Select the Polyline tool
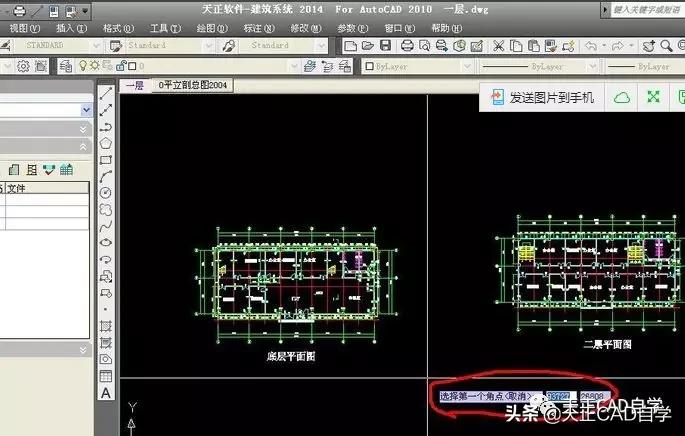685x436 pixels. click(106, 127)
